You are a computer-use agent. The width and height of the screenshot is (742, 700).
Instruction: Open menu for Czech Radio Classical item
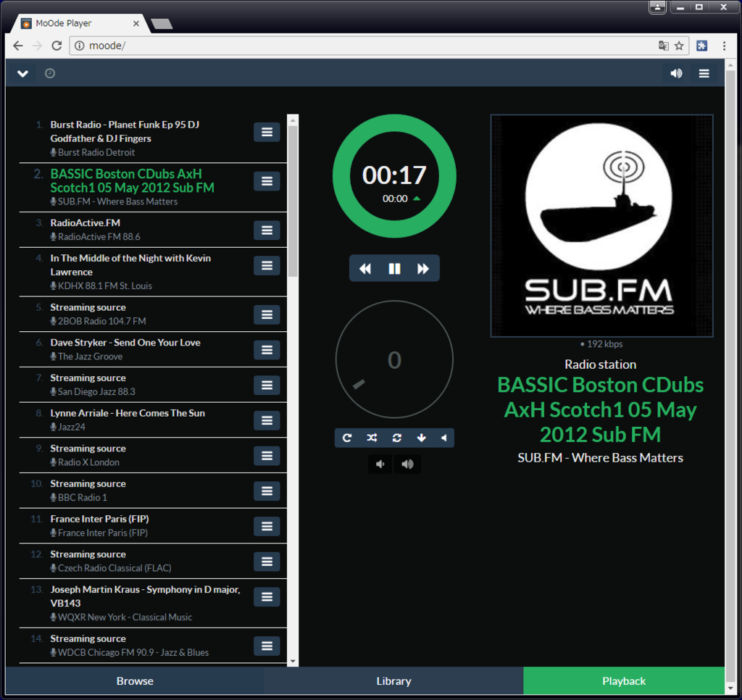pyautogui.click(x=267, y=562)
